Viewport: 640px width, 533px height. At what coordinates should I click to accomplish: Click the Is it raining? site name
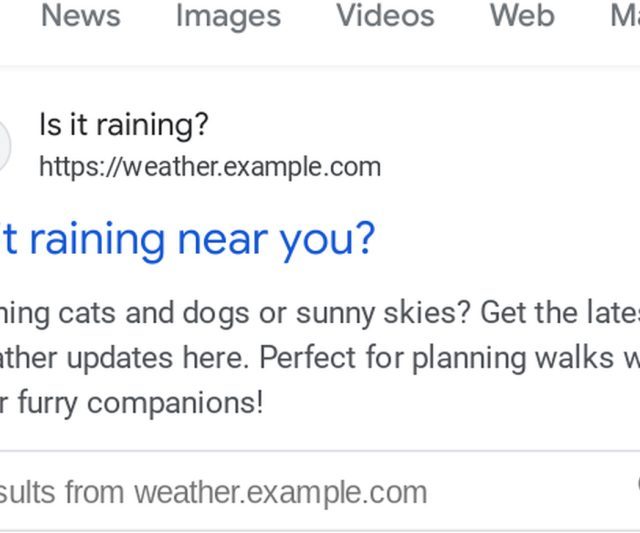pos(124,124)
